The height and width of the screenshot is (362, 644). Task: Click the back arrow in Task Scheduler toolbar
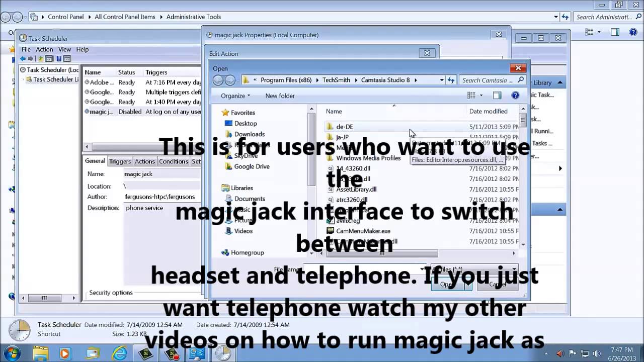[23, 59]
